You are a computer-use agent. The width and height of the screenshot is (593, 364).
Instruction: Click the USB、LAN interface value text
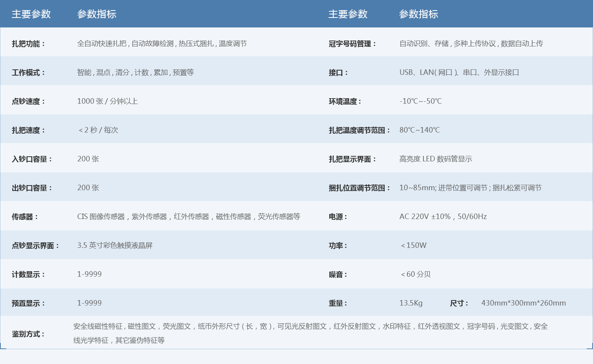point(459,72)
